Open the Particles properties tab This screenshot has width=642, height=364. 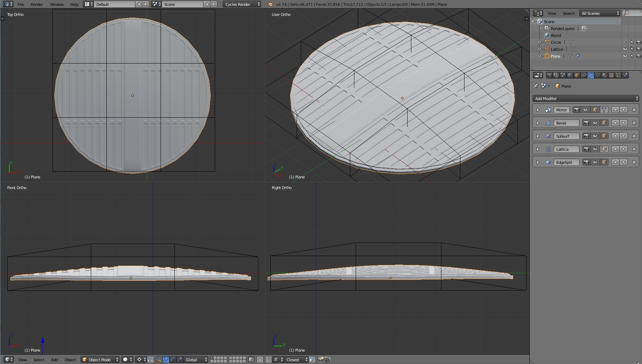click(618, 75)
